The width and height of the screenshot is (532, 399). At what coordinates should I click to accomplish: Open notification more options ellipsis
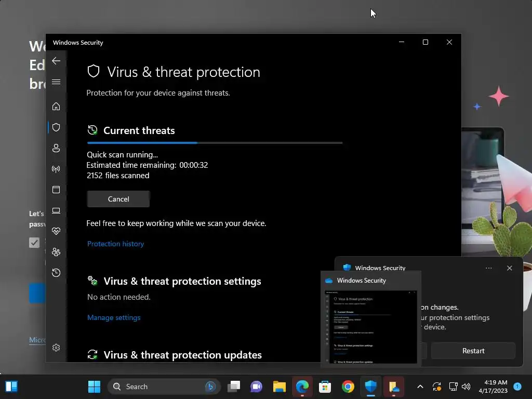click(488, 268)
